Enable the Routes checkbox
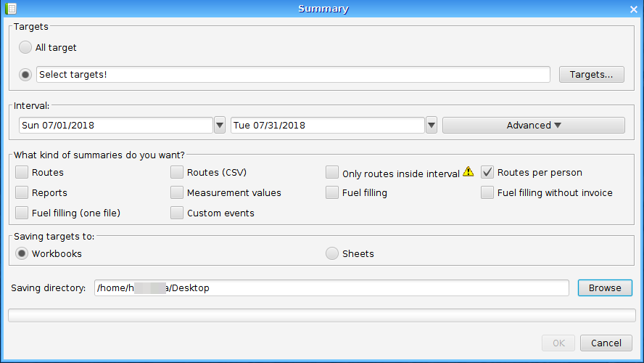Image resolution: width=644 pixels, height=363 pixels. pos(22,173)
